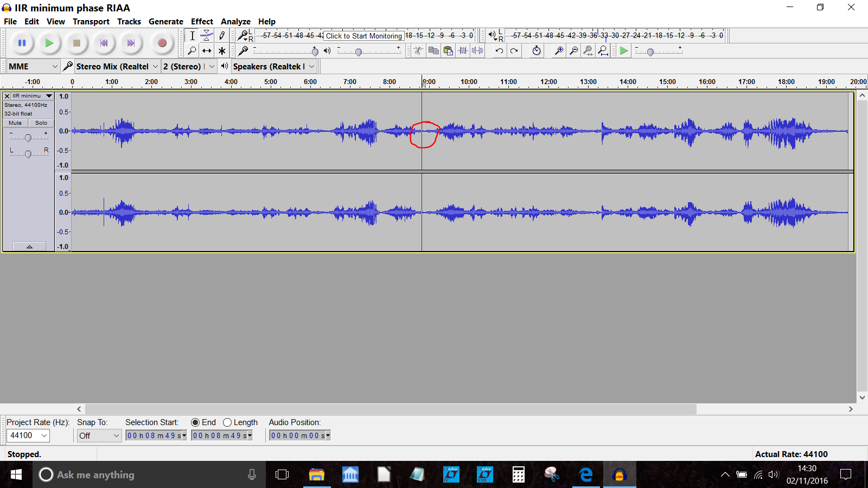Adjust the playback speed slider
The image size is (868, 488).
[650, 52]
